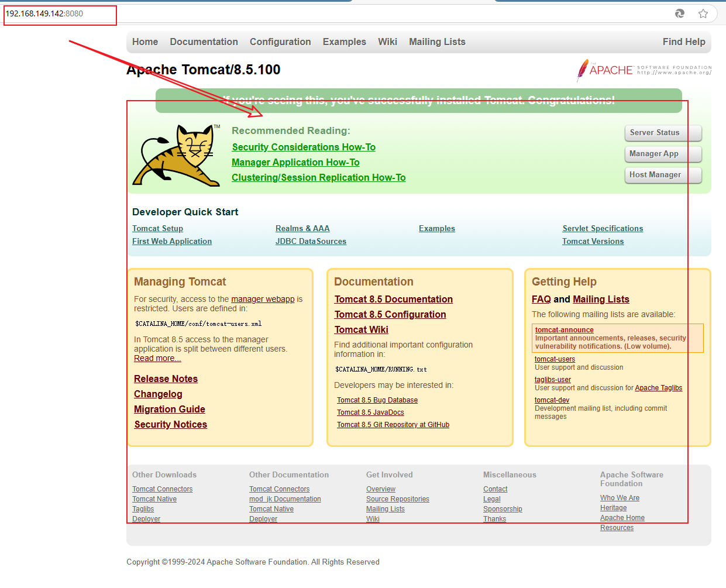Open Overview under Get Involved
Screen dimensions: 726x588
click(381, 489)
